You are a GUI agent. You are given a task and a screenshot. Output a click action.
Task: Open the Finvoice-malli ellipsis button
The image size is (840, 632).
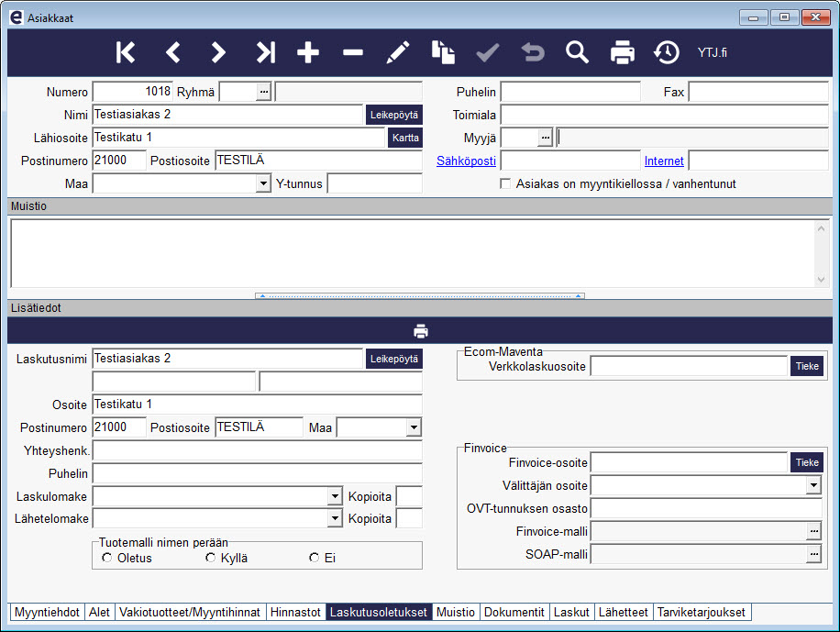click(813, 531)
